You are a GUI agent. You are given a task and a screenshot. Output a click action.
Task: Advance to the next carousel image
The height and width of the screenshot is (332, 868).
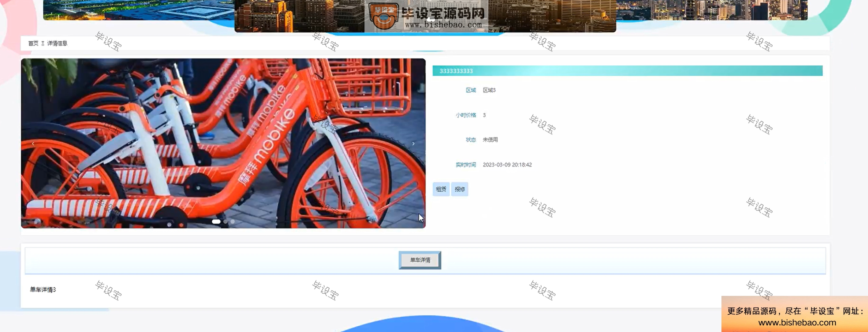414,144
